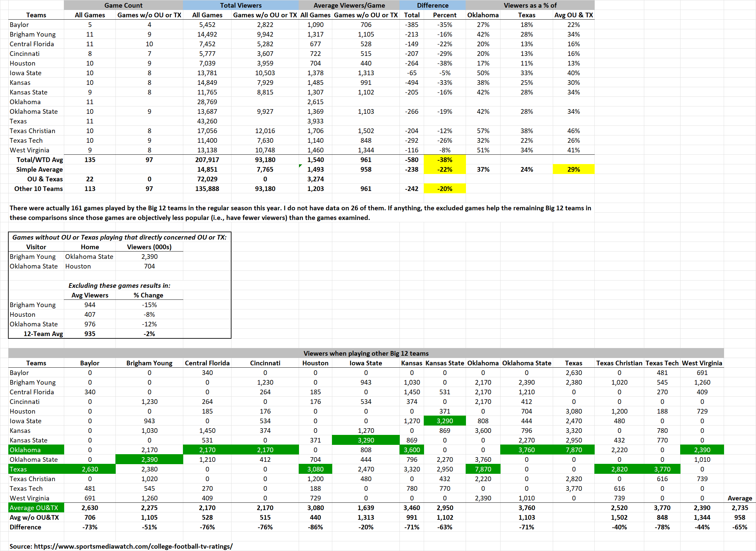The image size is (756, 551).
Task: Click the Difference header cell
Action: coord(432,5)
